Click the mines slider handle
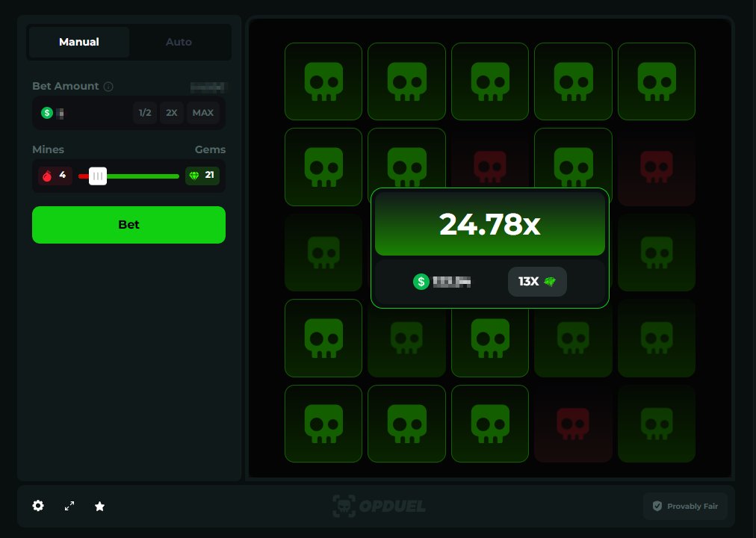 (x=98, y=176)
